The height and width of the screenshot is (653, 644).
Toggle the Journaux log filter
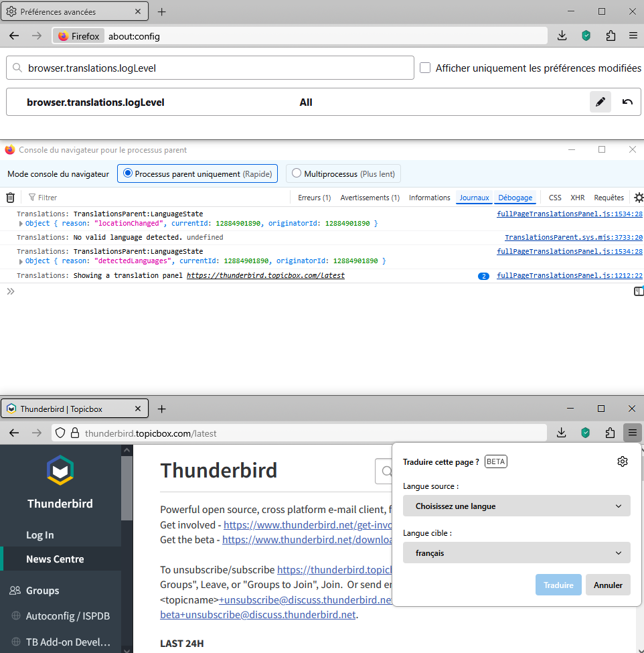(474, 198)
